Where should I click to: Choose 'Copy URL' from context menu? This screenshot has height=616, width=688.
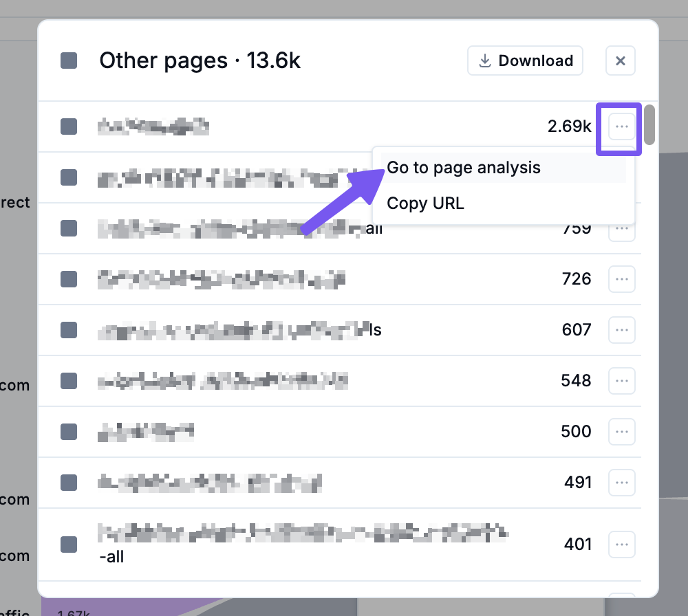tap(425, 203)
